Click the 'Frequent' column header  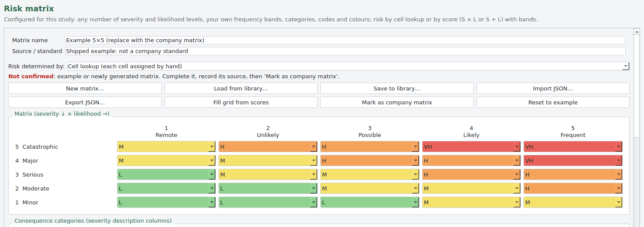(x=573, y=135)
